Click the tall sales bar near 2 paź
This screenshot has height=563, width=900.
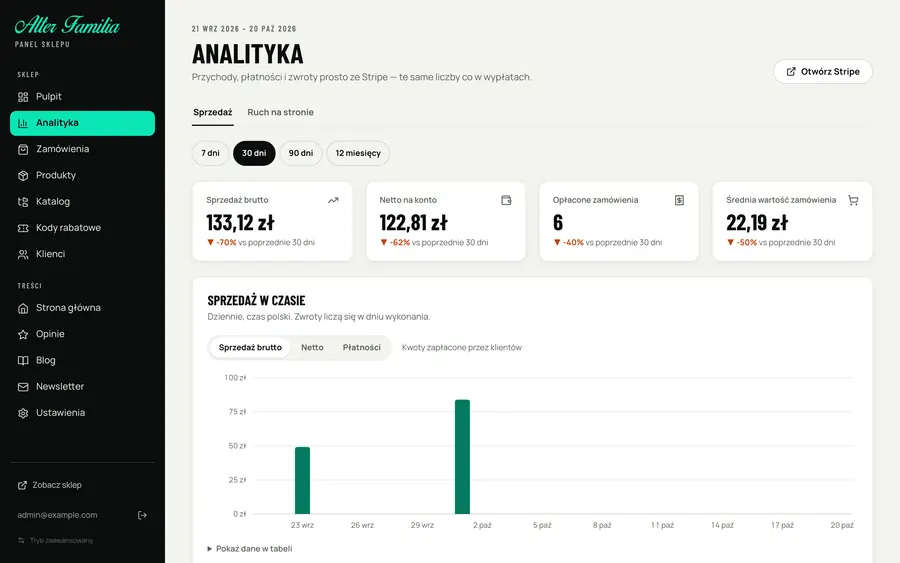click(462, 457)
